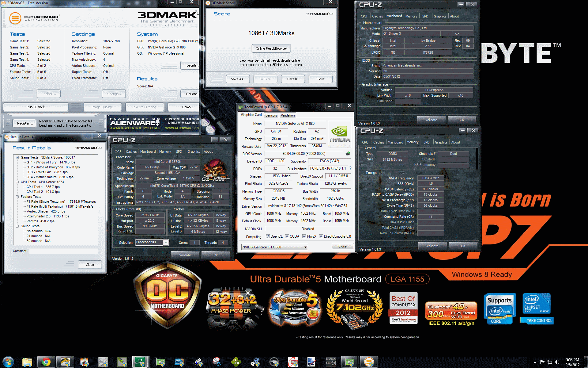
Task: Open the orange 3DMark taskbar icon
Action: pos(369,362)
